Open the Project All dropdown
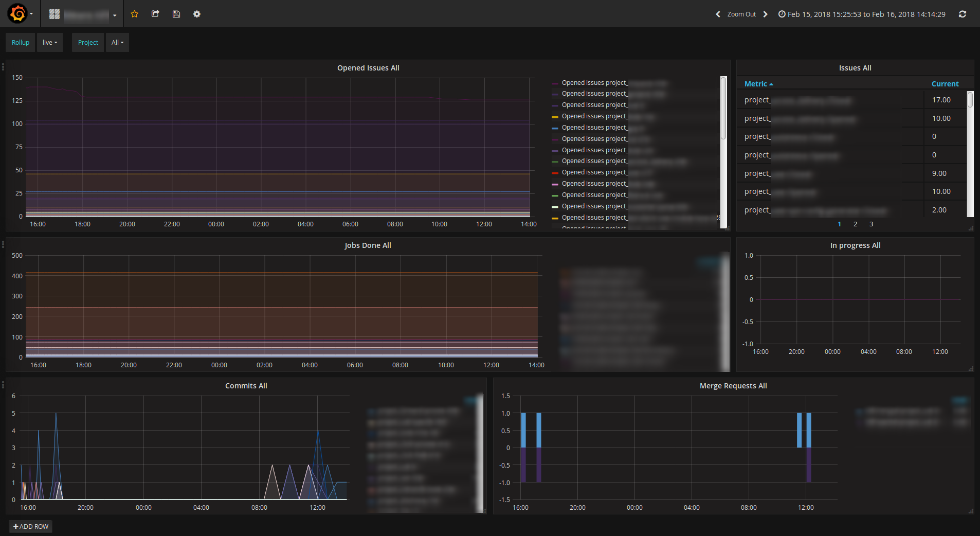The image size is (980, 536). (117, 43)
